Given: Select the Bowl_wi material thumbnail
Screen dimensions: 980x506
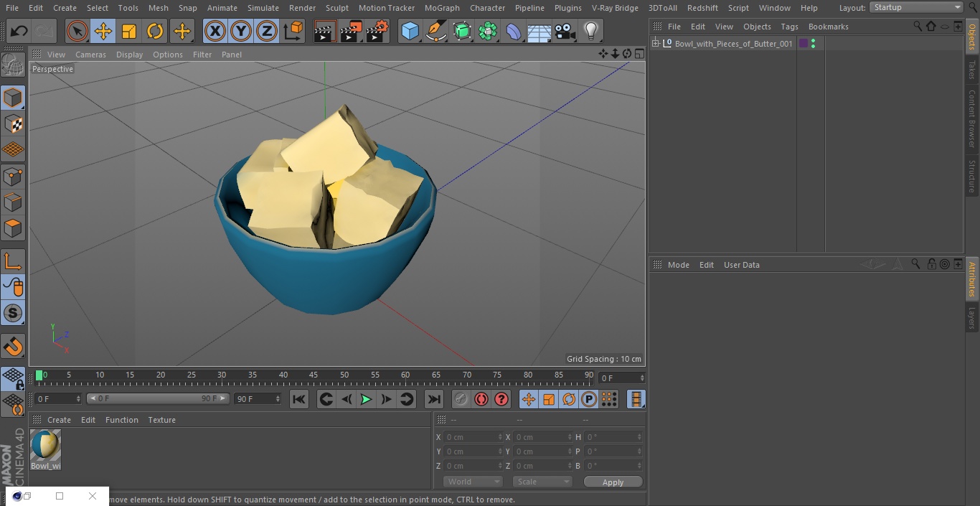Looking at the screenshot, I should click(45, 445).
